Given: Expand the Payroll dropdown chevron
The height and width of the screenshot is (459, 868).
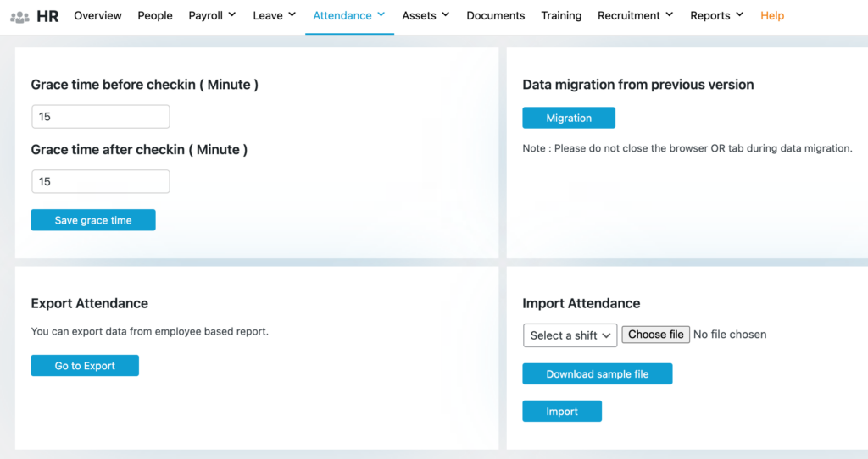Looking at the screenshot, I should pos(232,15).
